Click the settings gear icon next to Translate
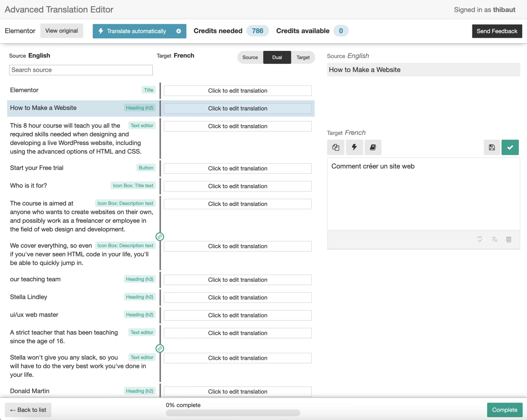The image size is (527, 420). pyautogui.click(x=179, y=30)
